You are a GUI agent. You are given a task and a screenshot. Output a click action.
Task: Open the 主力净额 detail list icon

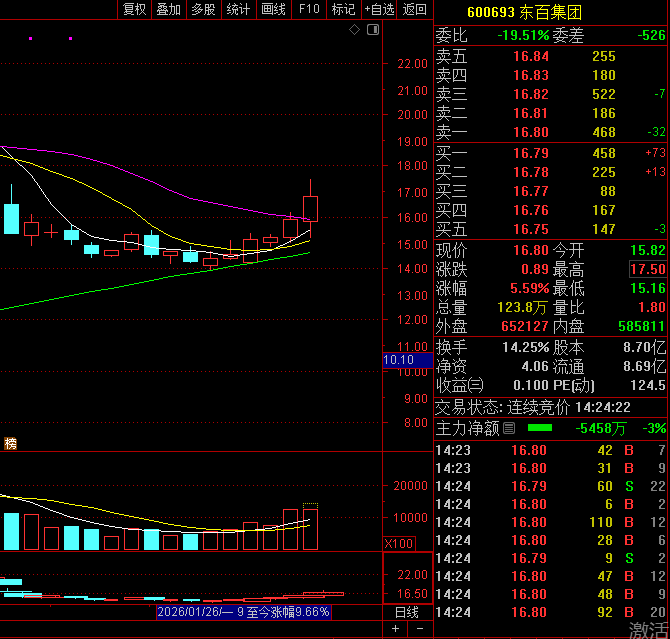[509, 428]
